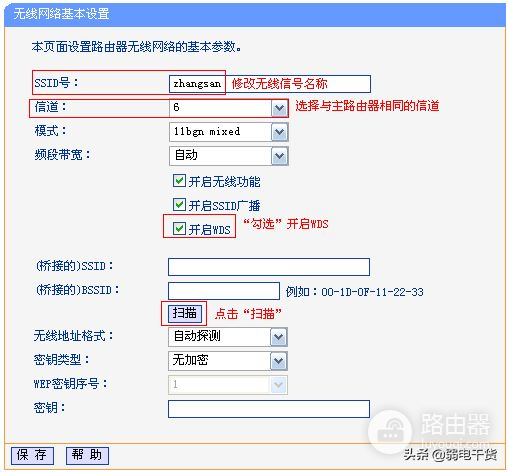Expand the 模式 11bgn mixed dropdown
Screen dimensions: 508x472
point(229,132)
